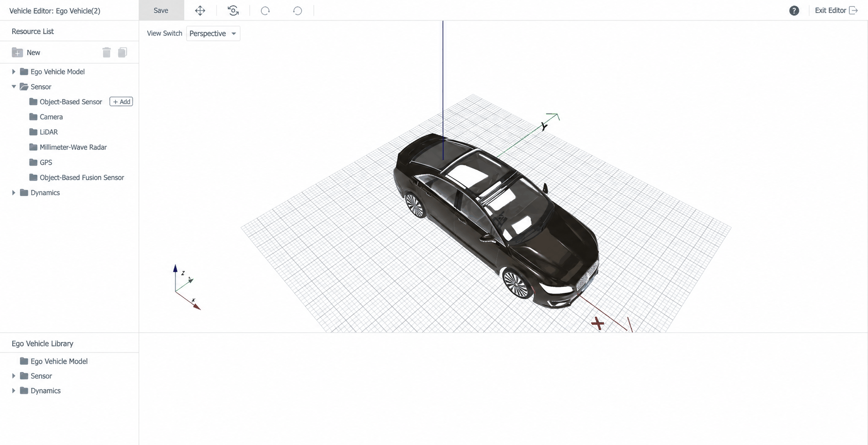
Task: Click the Y axis label in viewport
Action: click(544, 126)
